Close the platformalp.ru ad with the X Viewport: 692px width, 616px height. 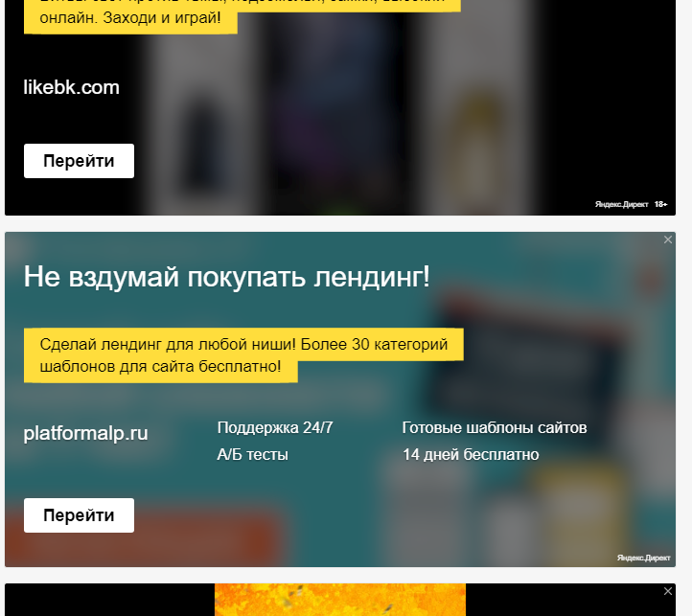668,240
